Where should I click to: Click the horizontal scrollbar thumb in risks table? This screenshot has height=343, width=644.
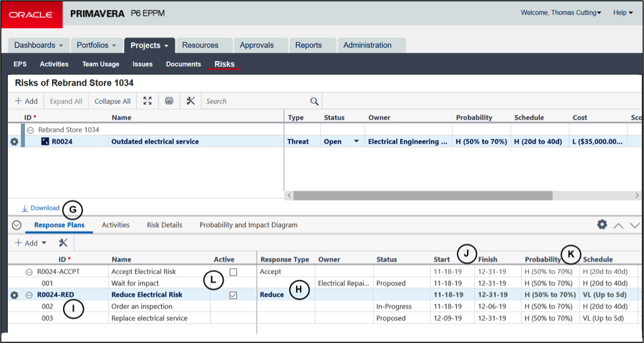(x=422, y=196)
